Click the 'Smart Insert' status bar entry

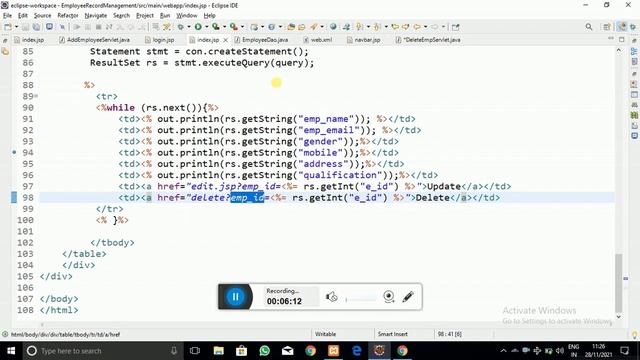pos(393,334)
